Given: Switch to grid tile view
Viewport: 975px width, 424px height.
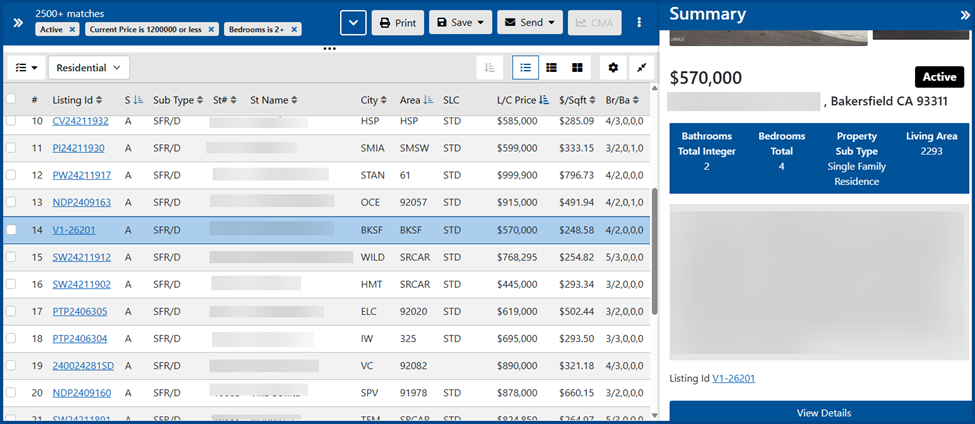Looking at the screenshot, I should tap(577, 67).
